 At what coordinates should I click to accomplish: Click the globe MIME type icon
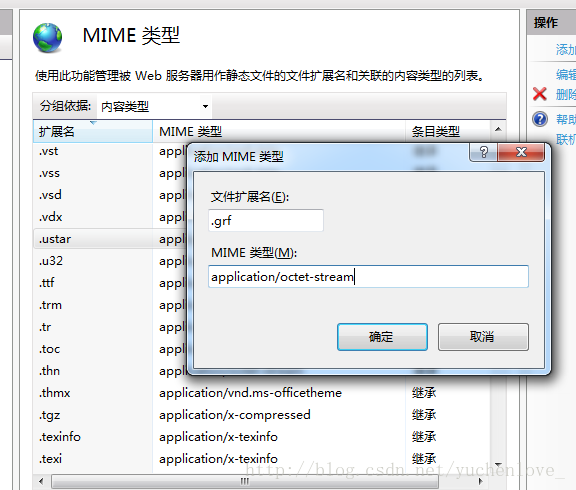47,38
